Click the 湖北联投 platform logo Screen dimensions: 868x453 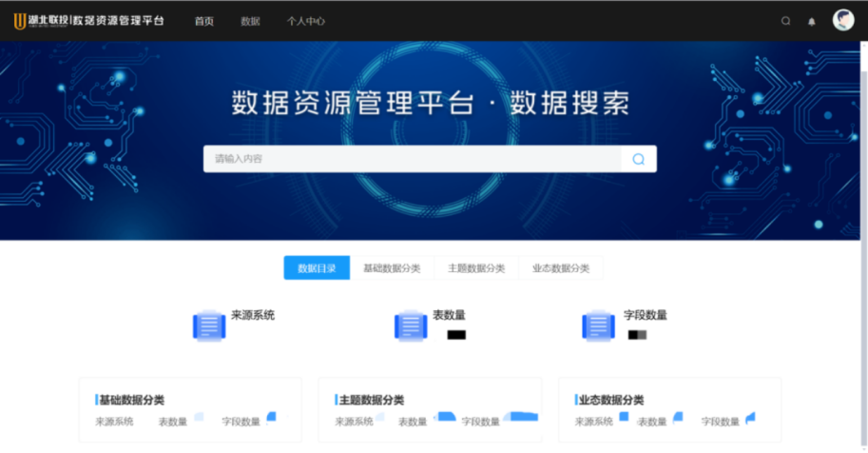(x=87, y=21)
